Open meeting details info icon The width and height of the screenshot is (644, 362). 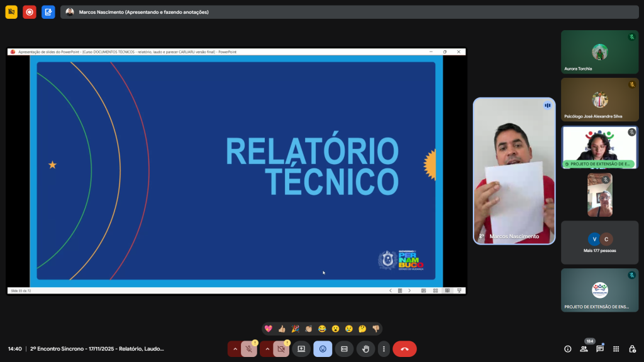[568, 349]
